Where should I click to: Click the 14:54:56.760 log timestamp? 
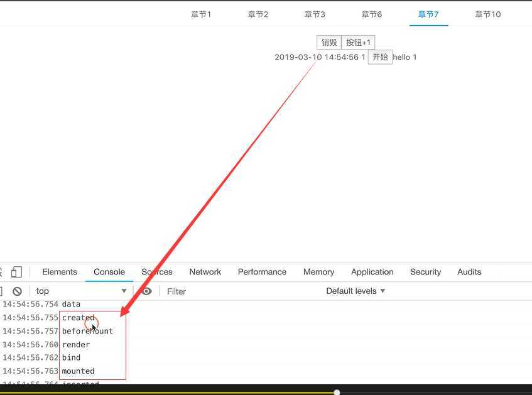coord(31,344)
